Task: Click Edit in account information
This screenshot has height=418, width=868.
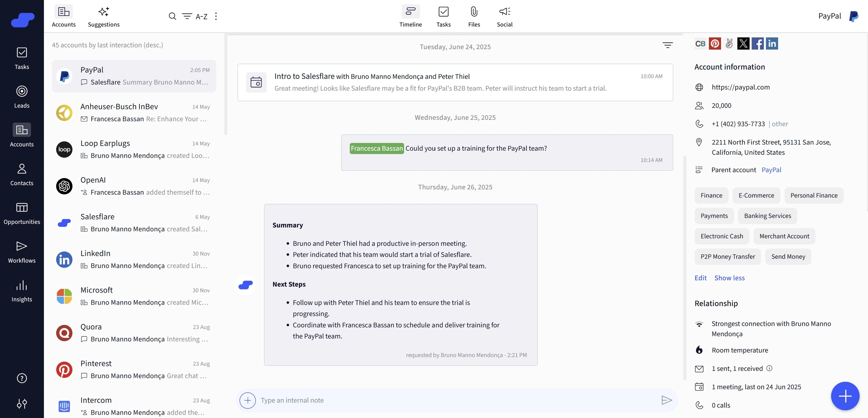Action: pyautogui.click(x=700, y=278)
